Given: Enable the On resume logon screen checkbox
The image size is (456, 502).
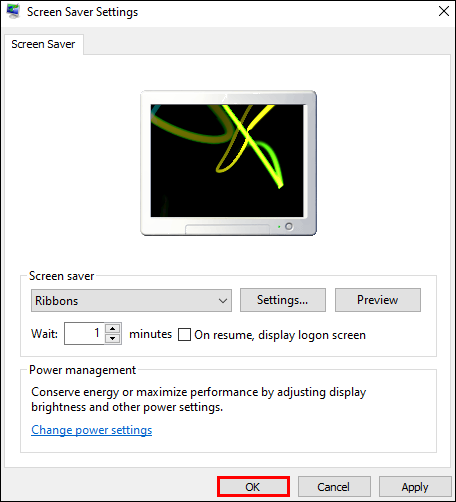Looking at the screenshot, I should click(184, 335).
